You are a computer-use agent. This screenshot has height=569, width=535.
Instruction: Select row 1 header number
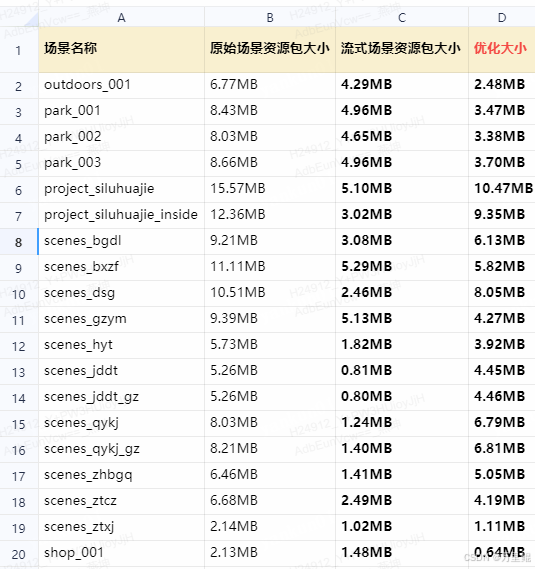[18, 50]
